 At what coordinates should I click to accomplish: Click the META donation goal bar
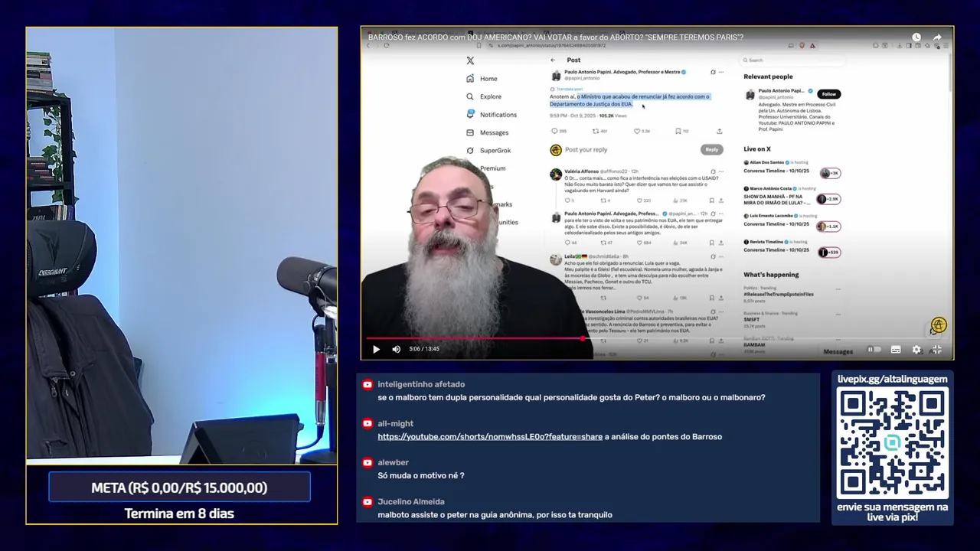179,487
